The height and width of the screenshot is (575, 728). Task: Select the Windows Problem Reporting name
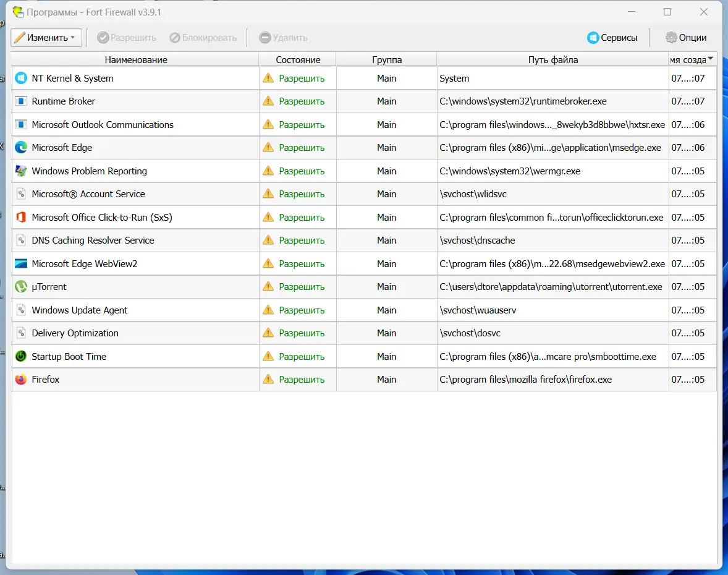pyautogui.click(x=89, y=171)
